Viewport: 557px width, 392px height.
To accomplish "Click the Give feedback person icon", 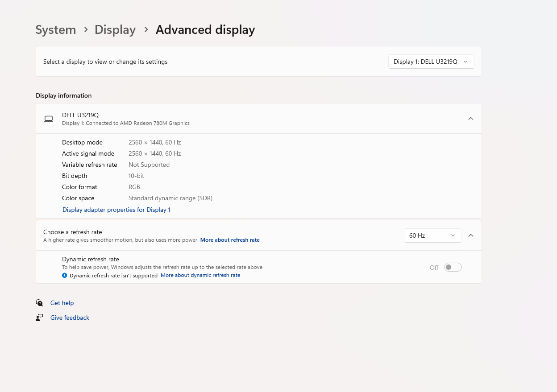I will coord(39,318).
